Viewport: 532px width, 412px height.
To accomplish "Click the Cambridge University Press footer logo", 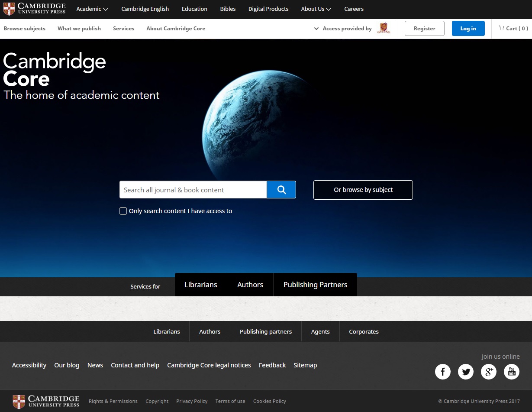I will 46,401.
